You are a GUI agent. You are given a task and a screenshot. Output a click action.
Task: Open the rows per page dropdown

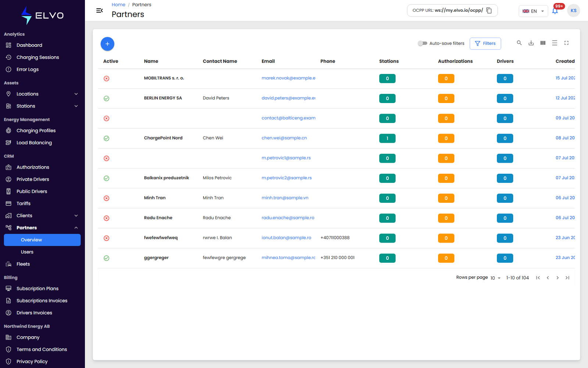495,278
